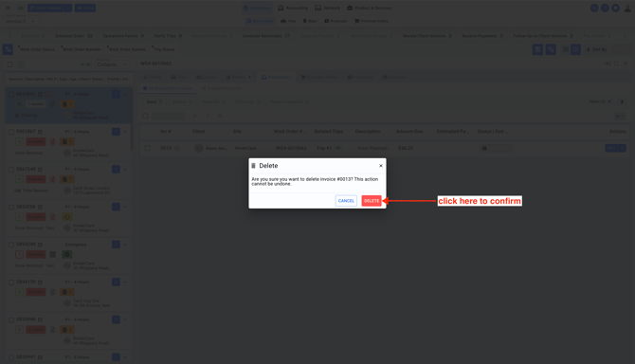The height and width of the screenshot is (364, 635).
Task: Click the first blue icon button left of Sort By
Action: pyautogui.click(x=537, y=49)
